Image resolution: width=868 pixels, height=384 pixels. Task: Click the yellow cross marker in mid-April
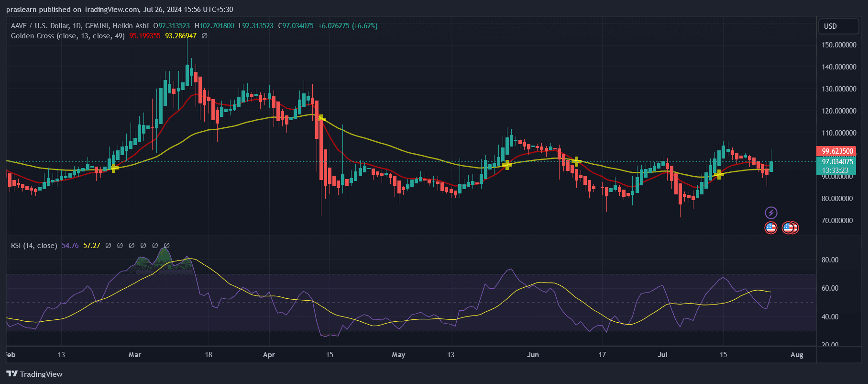click(322, 118)
